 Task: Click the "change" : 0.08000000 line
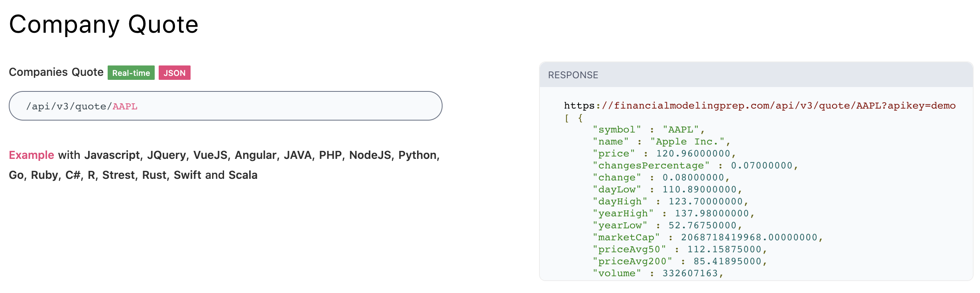click(661, 178)
